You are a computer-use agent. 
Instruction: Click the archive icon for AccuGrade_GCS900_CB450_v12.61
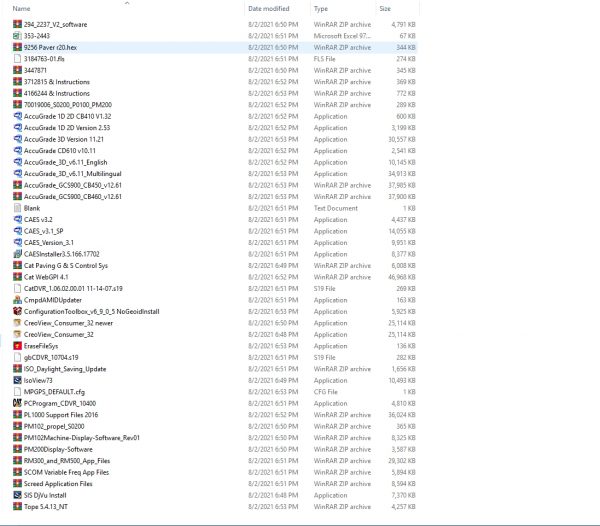click(x=17, y=185)
